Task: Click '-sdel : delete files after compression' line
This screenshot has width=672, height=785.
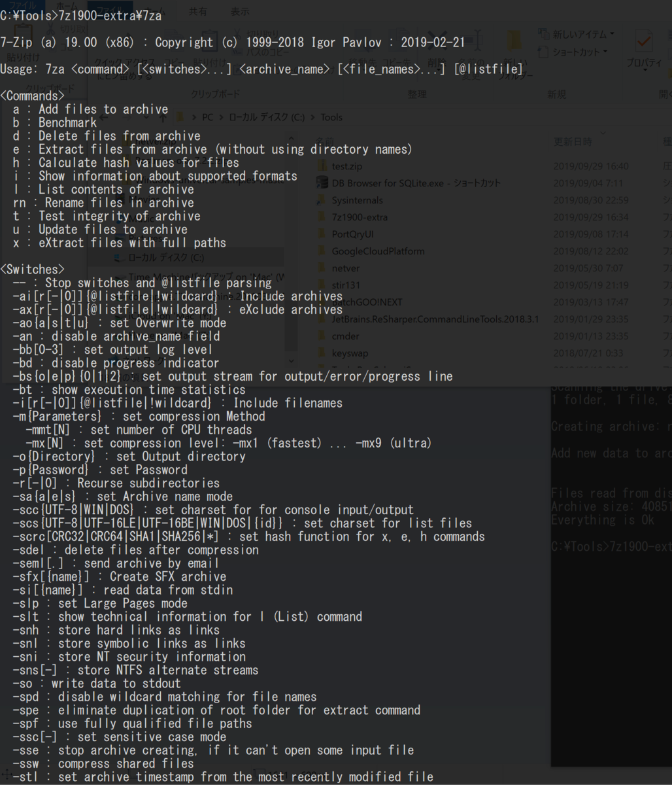Action: pos(135,549)
